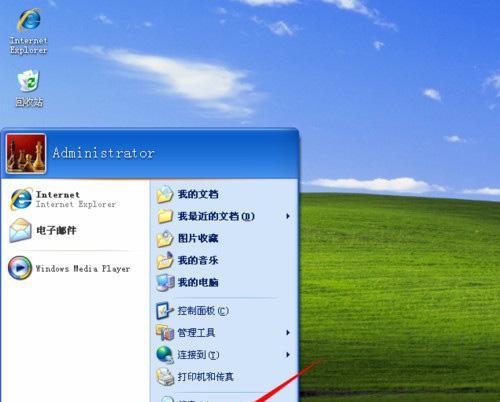Open 我的文档 folder icon
The height and width of the screenshot is (402, 500).
coord(165,194)
